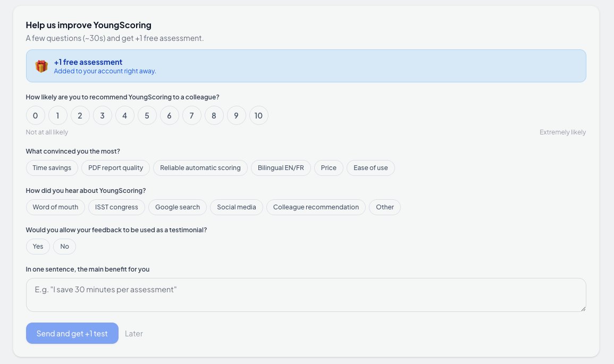The image size is (614, 364).
Task: Select rating 7 for recommendation
Action: pyautogui.click(x=191, y=115)
